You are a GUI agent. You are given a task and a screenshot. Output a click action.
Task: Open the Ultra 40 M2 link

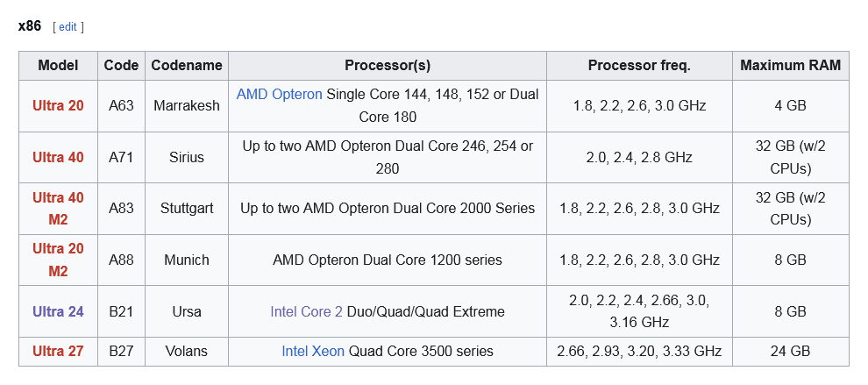click(58, 209)
